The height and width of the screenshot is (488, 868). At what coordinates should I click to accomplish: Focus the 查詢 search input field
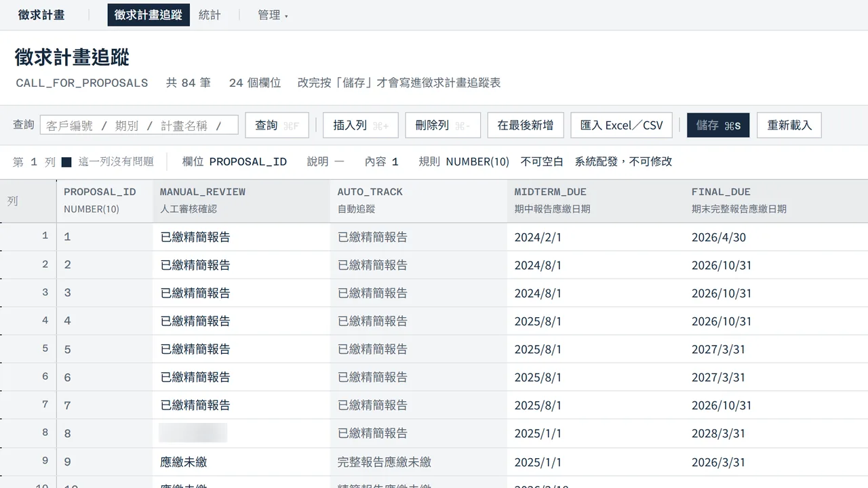(x=139, y=125)
